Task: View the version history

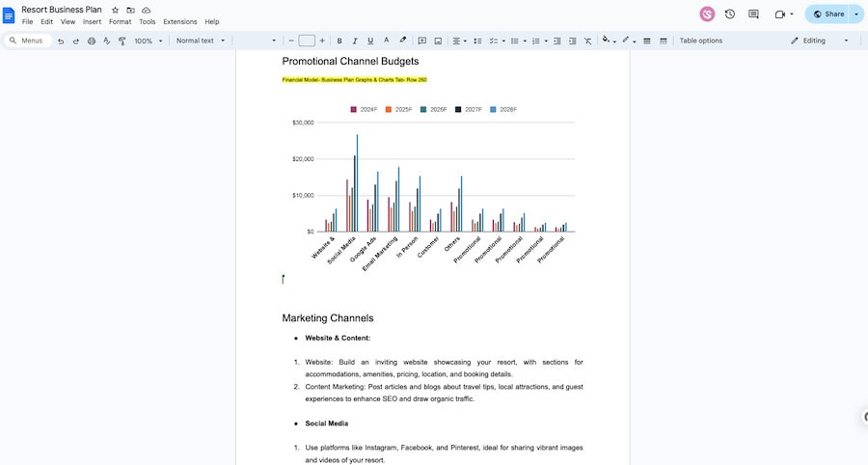Action: [x=730, y=14]
